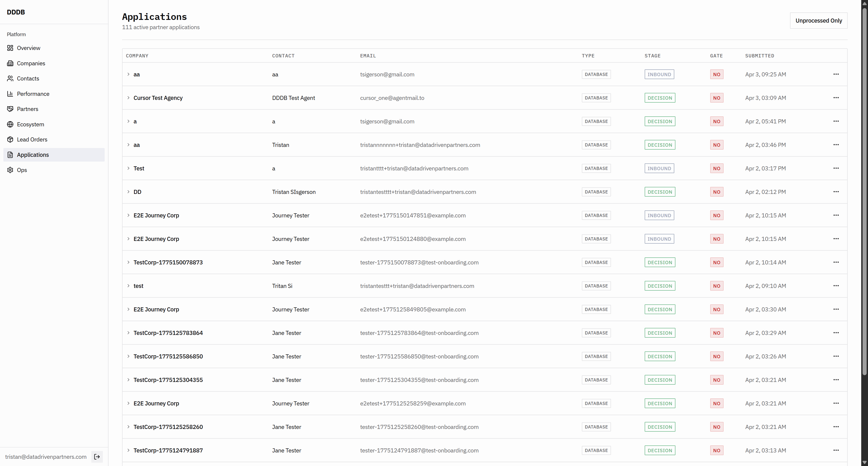Open the Applications sidebar item
The image size is (868, 466).
[33, 155]
